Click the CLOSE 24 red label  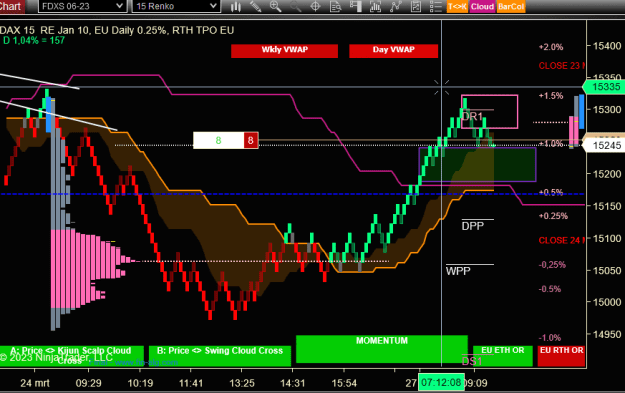[561, 240]
